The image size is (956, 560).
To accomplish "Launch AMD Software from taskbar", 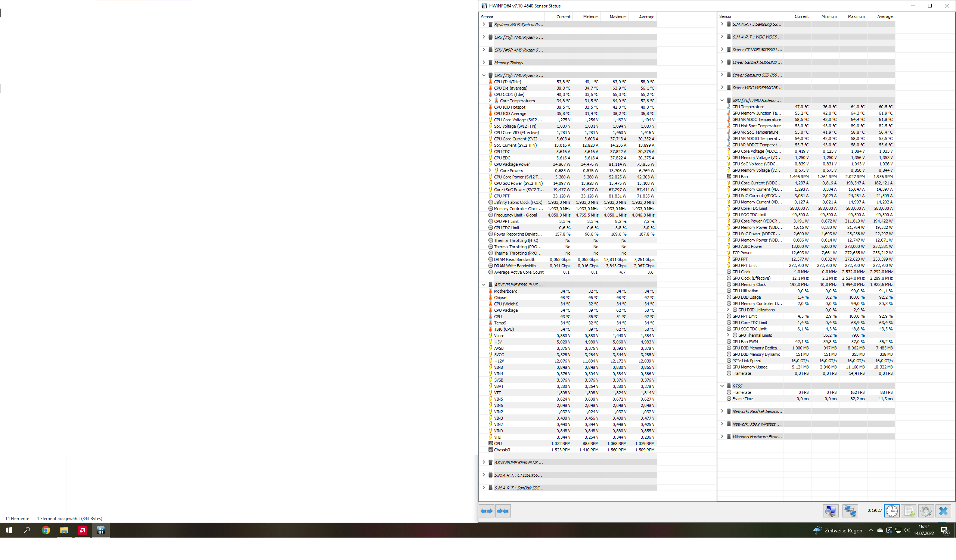I will coord(82,530).
